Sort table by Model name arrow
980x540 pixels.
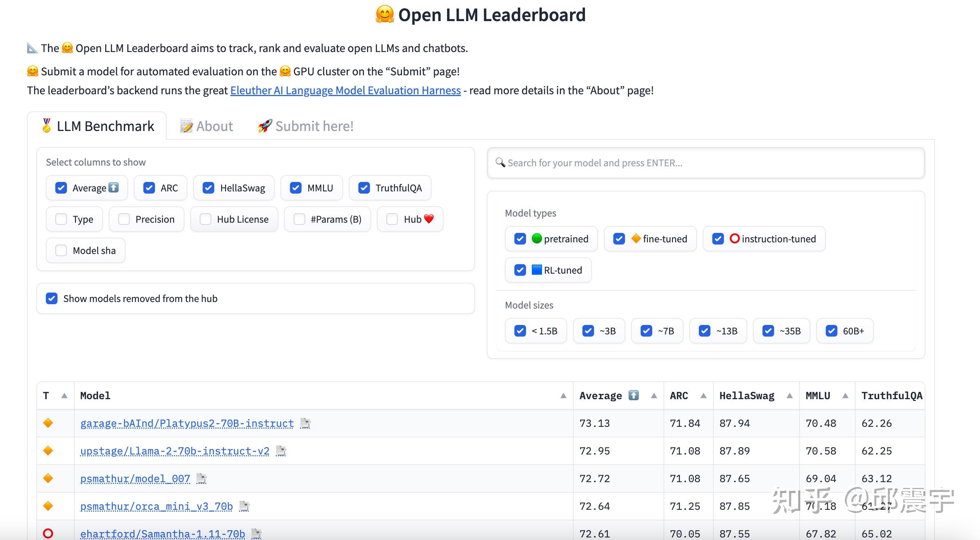click(x=563, y=396)
